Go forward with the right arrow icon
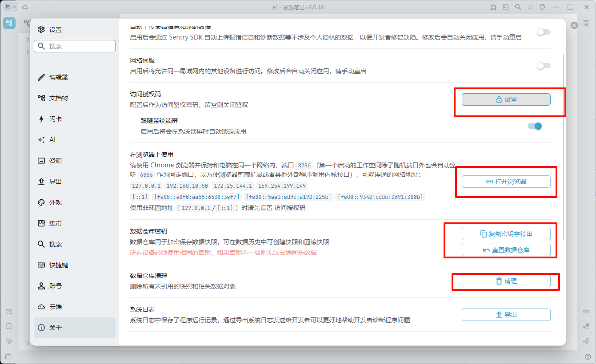596x364 pixels. [49, 7]
